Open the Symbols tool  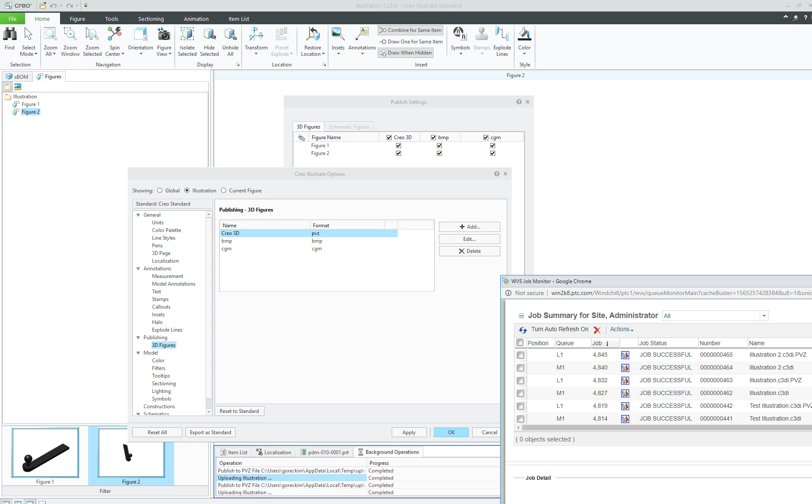pos(460,34)
